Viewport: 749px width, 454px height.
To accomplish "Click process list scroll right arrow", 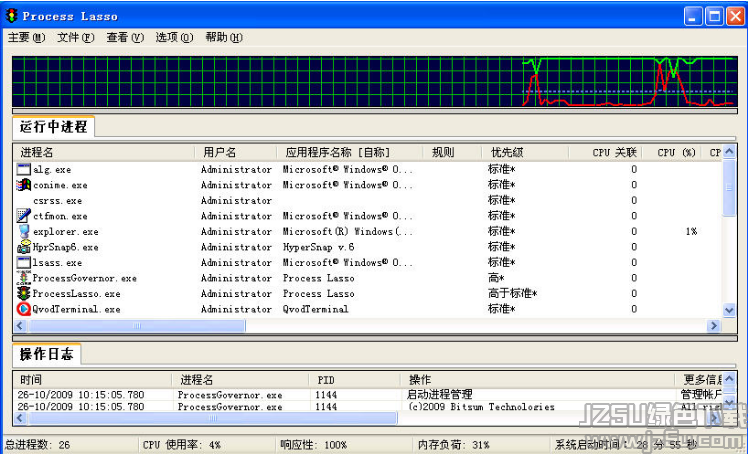I will (x=714, y=325).
